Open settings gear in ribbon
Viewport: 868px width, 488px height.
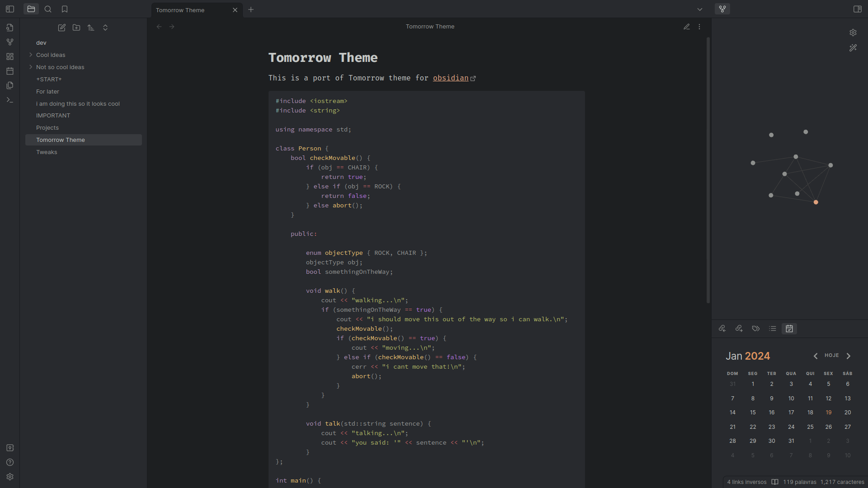click(x=10, y=477)
